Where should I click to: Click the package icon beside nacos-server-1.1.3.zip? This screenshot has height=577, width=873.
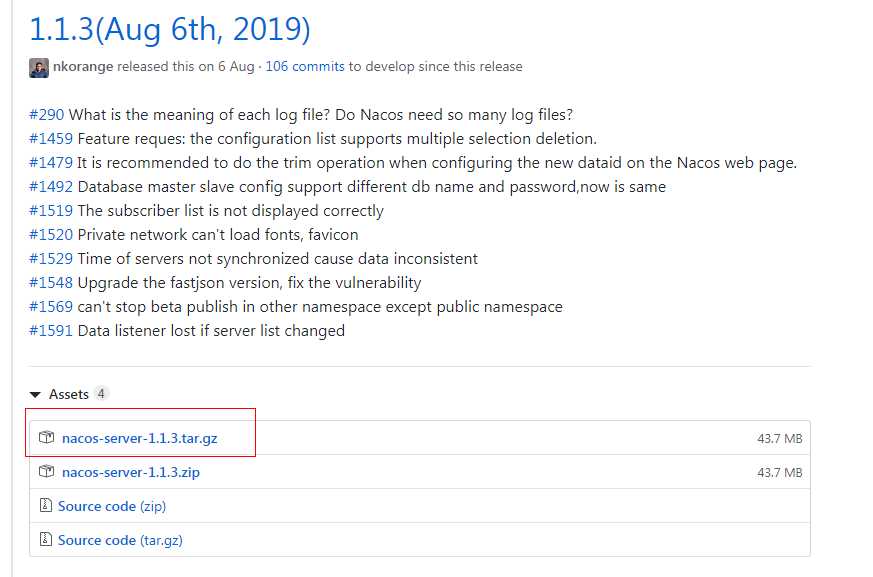pos(46,472)
